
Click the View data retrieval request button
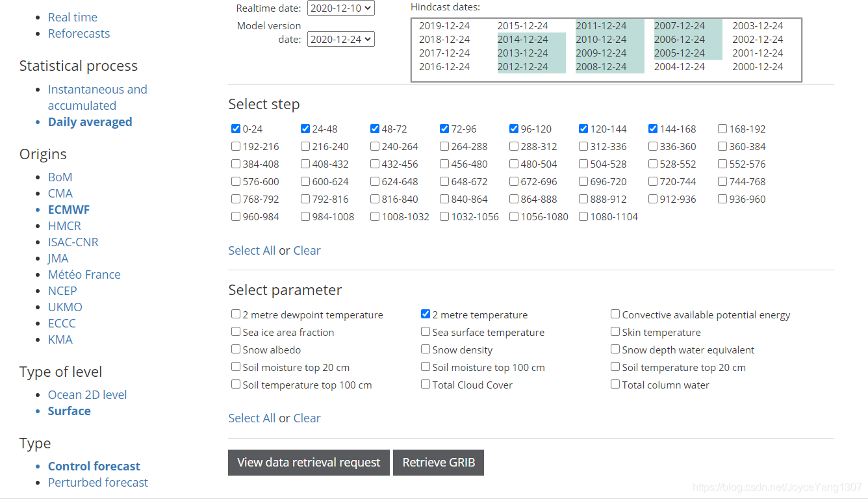[309, 462]
